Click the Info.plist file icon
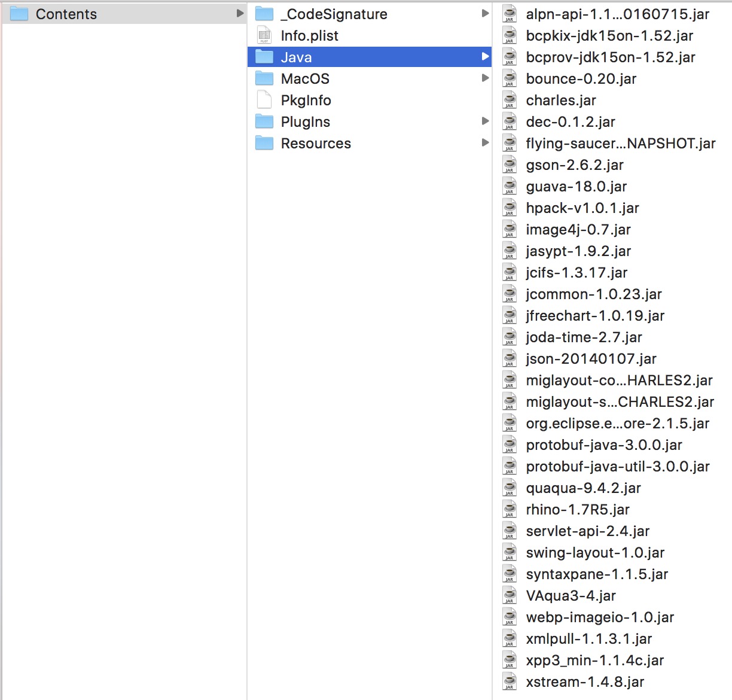The height and width of the screenshot is (700, 732). [264, 35]
